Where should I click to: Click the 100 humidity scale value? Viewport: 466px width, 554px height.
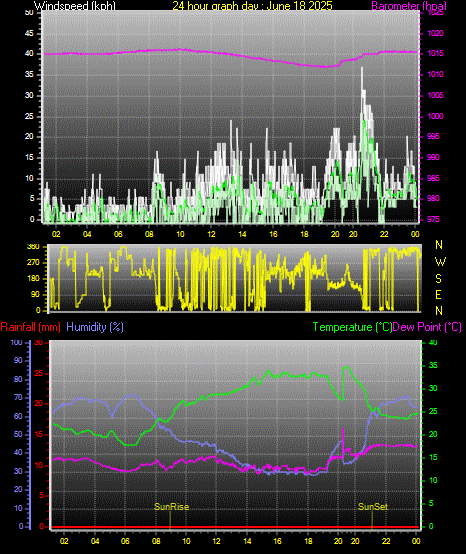[16, 342]
